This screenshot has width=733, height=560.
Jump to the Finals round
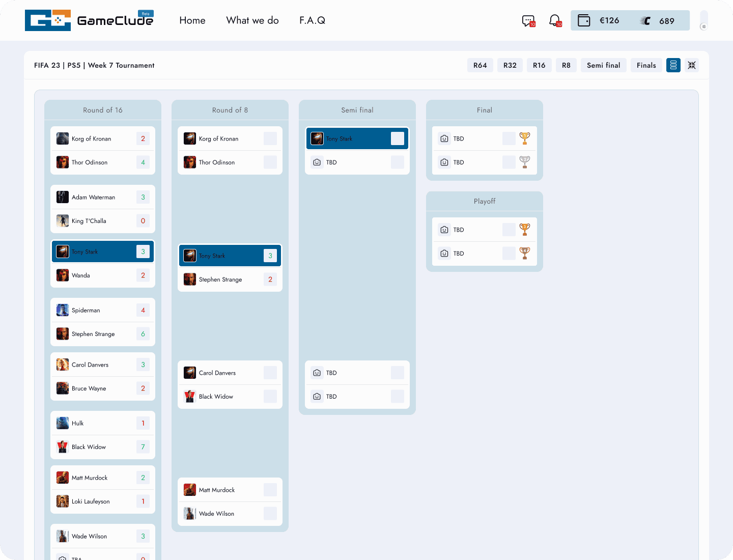(x=646, y=65)
